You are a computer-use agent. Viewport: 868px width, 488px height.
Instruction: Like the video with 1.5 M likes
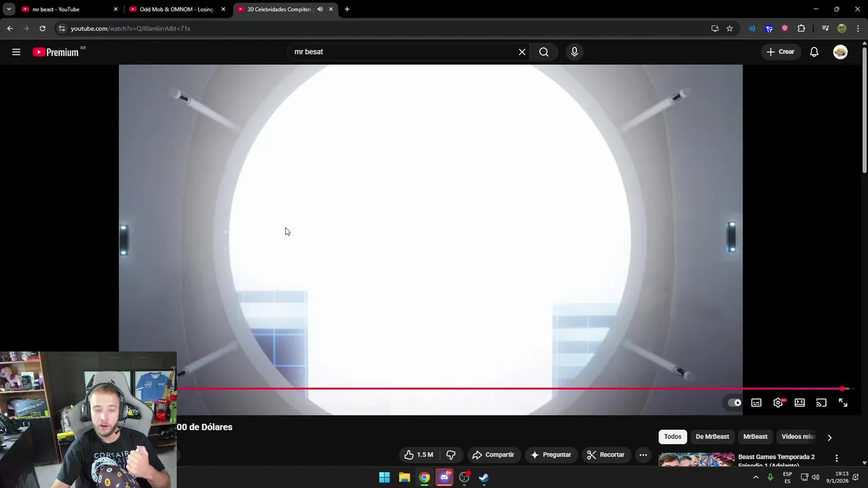[x=418, y=455]
